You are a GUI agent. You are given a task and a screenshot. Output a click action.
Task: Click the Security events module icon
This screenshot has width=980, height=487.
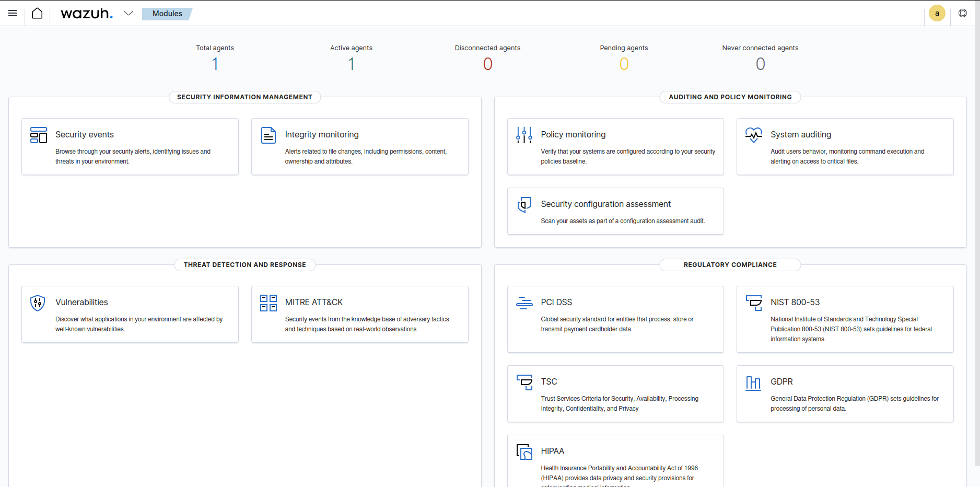coord(39,135)
